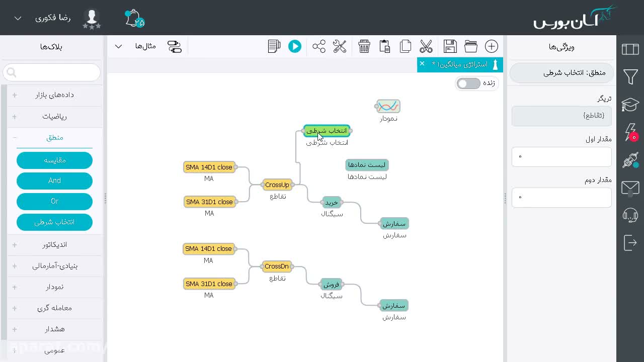Expand the ریاضیات block category
644x362 pixels.
click(55, 116)
